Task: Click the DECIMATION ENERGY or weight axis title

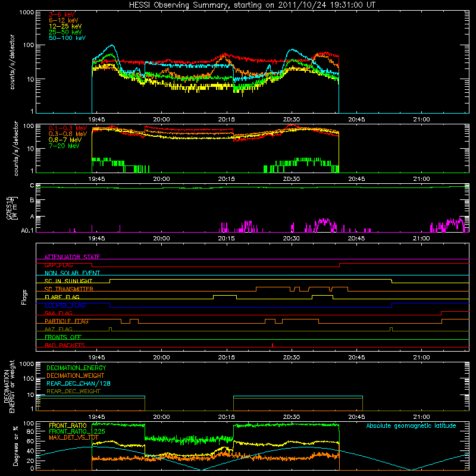Action: 9,387
